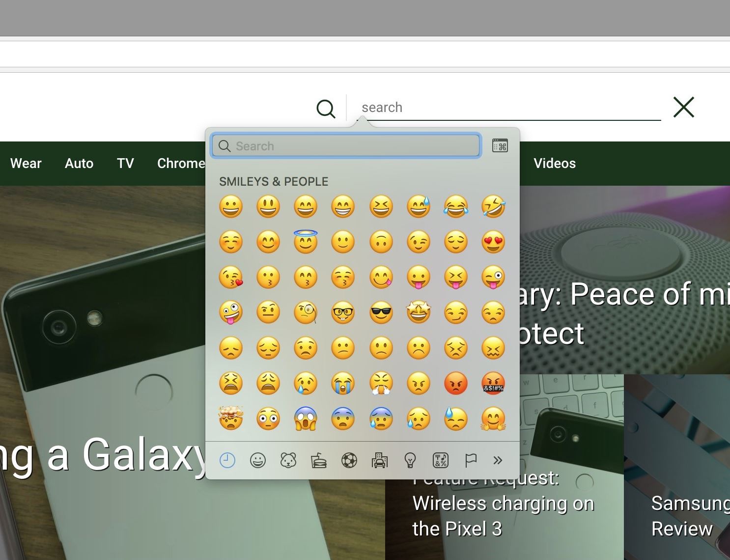Insert the sunglasses cool emoji
The height and width of the screenshot is (560, 730).
[381, 312]
